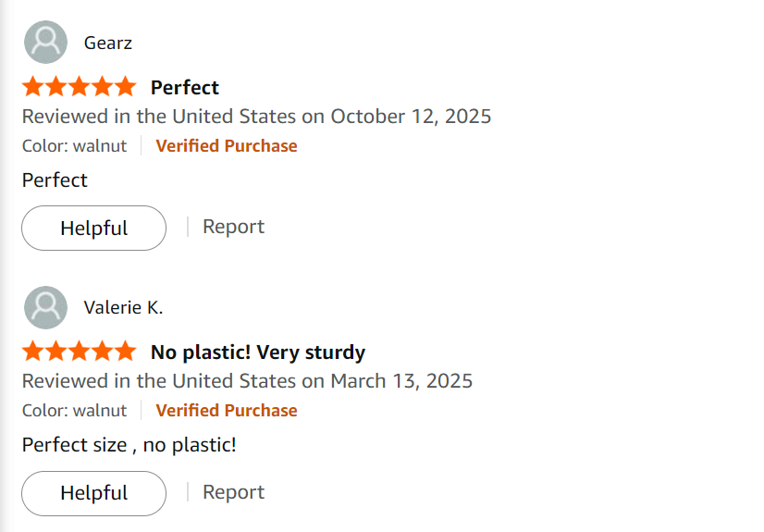
Task: Click 'Color: walnut' on the Valerie K. review
Action: [x=74, y=410]
